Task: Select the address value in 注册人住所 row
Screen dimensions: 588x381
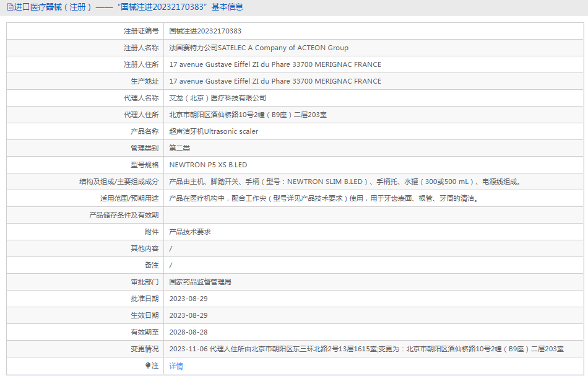Action: tap(275, 64)
